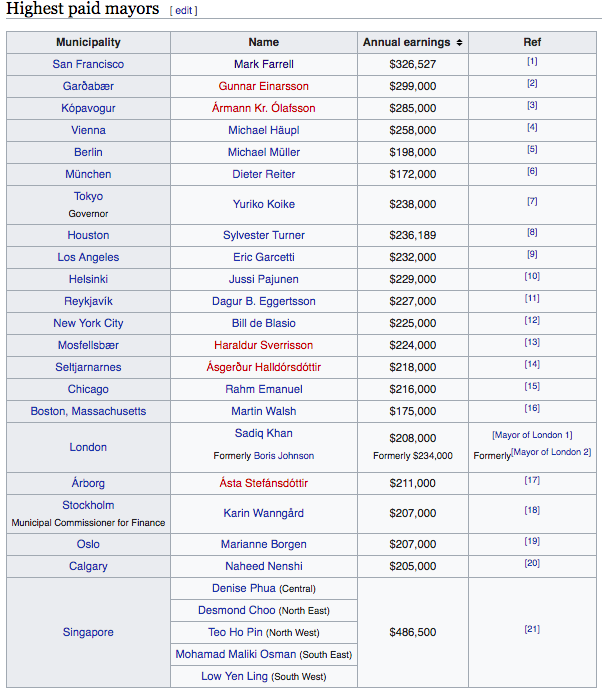Click Gunnar Einarsson red link
This screenshot has width=602, height=694.
[x=264, y=86]
